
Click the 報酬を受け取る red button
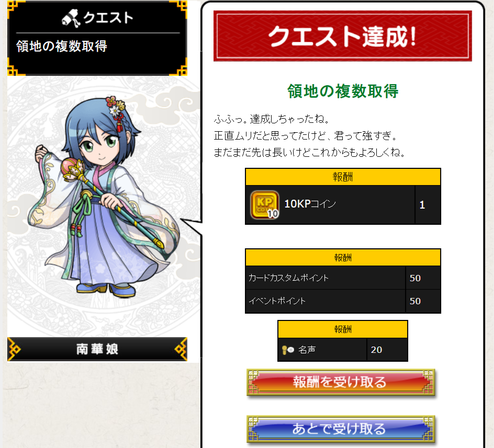click(x=341, y=382)
